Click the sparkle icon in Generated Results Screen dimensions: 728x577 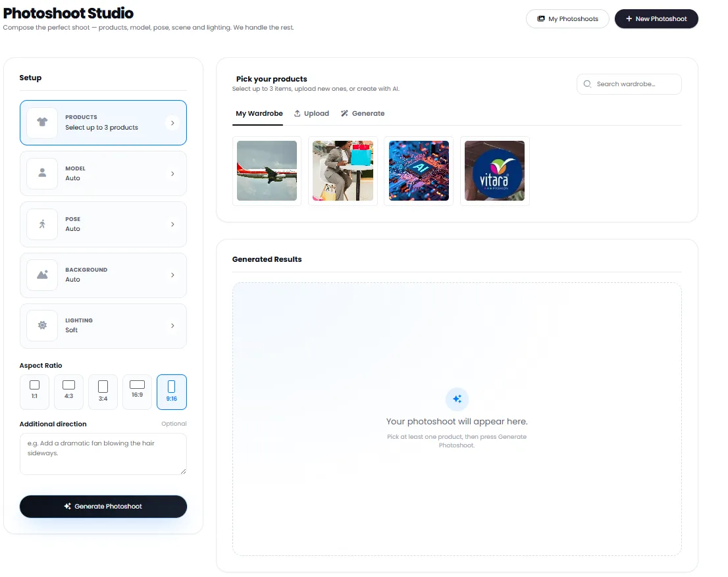click(457, 399)
